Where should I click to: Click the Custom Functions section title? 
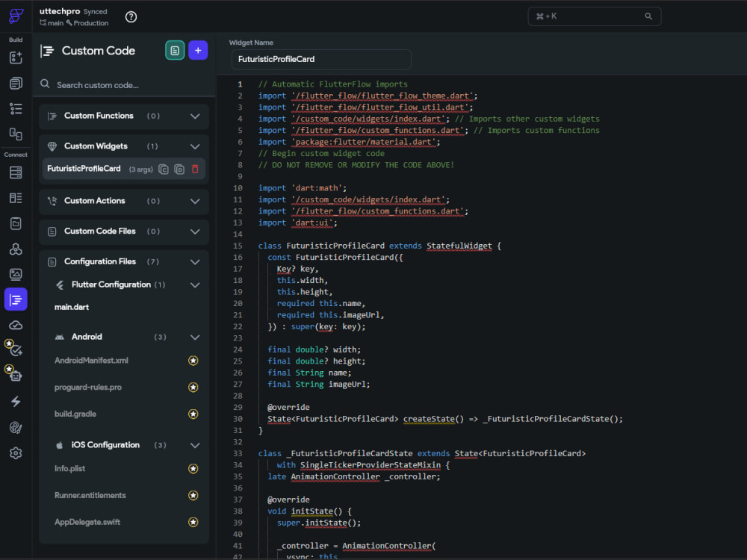click(99, 116)
